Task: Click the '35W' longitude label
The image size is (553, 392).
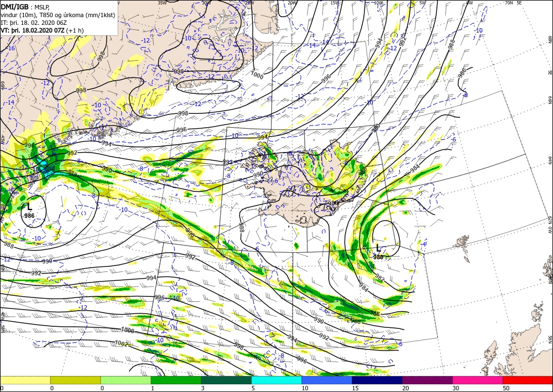Action: click(162, 2)
